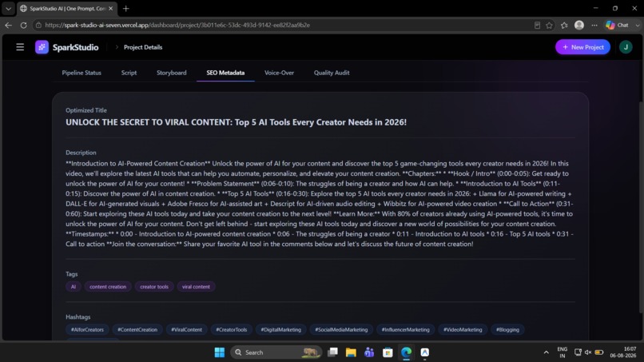Open the Copilot Chat dropdown arrow

tap(637, 25)
